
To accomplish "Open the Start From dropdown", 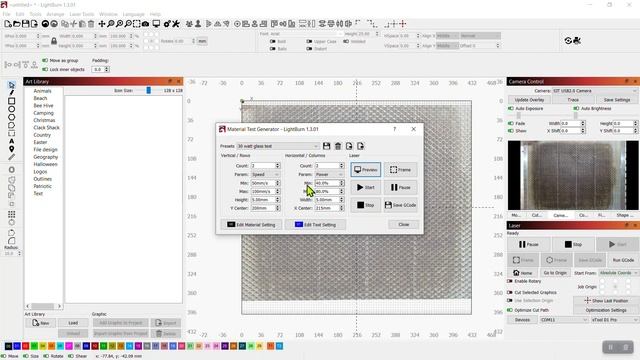I will (619, 273).
